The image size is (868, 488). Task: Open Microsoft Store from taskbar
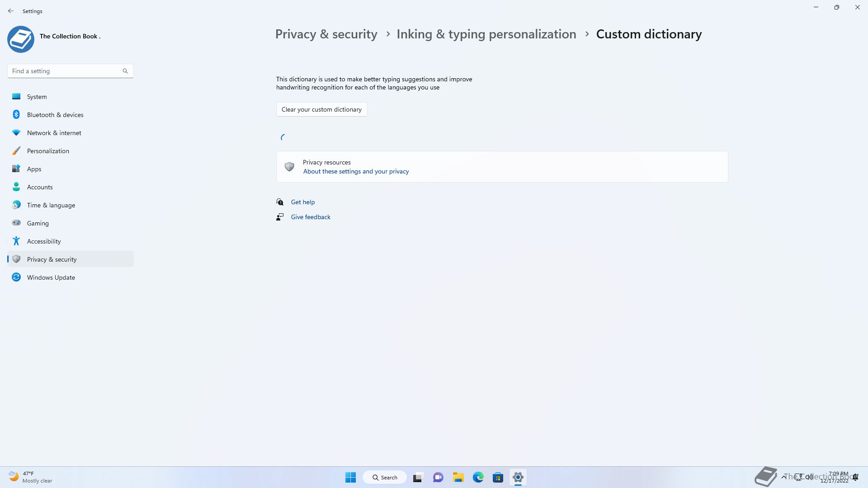coord(498,477)
